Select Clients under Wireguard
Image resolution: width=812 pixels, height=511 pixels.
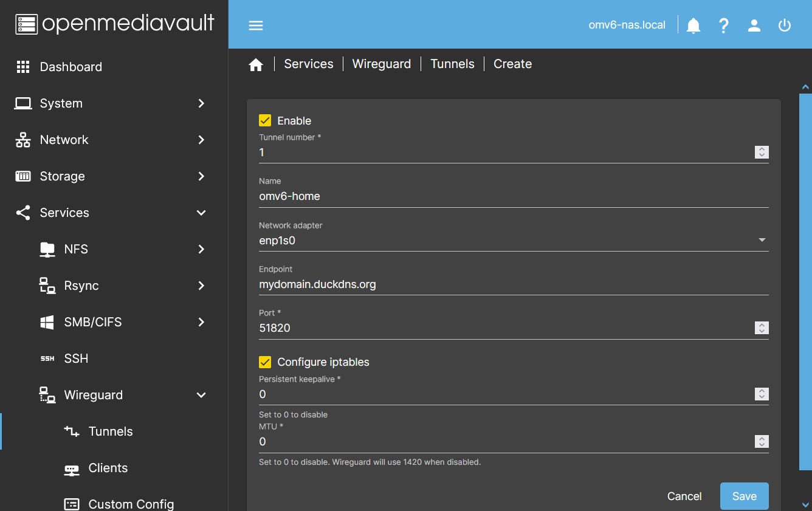click(x=108, y=468)
